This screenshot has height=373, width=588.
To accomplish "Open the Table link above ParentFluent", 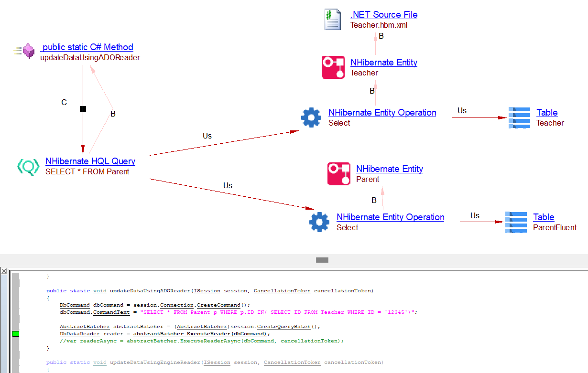I will pyautogui.click(x=544, y=217).
